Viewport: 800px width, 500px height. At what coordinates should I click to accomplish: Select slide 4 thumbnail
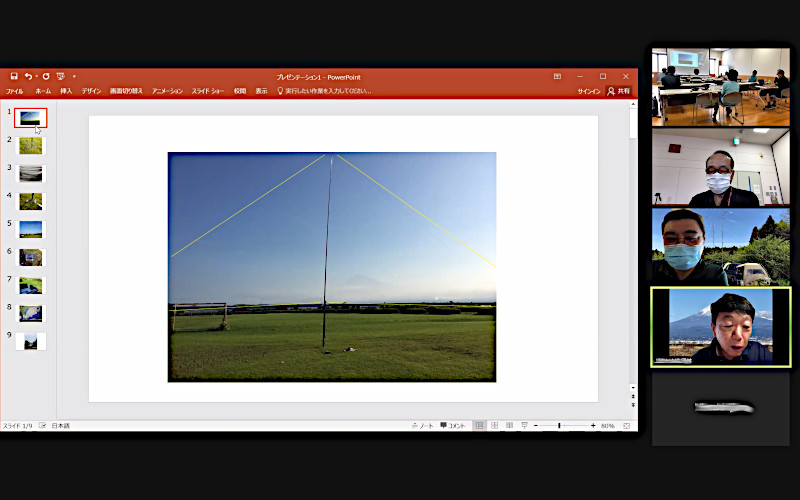tap(32, 202)
